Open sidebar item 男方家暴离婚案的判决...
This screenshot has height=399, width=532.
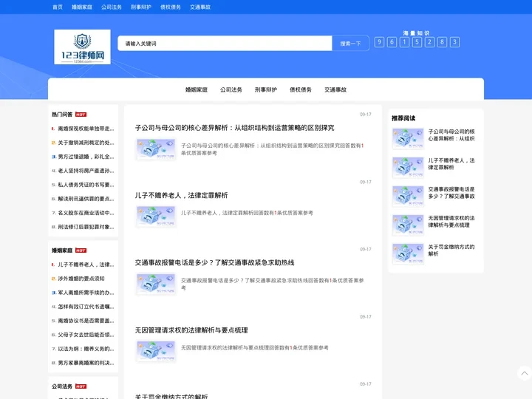tap(86, 363)
